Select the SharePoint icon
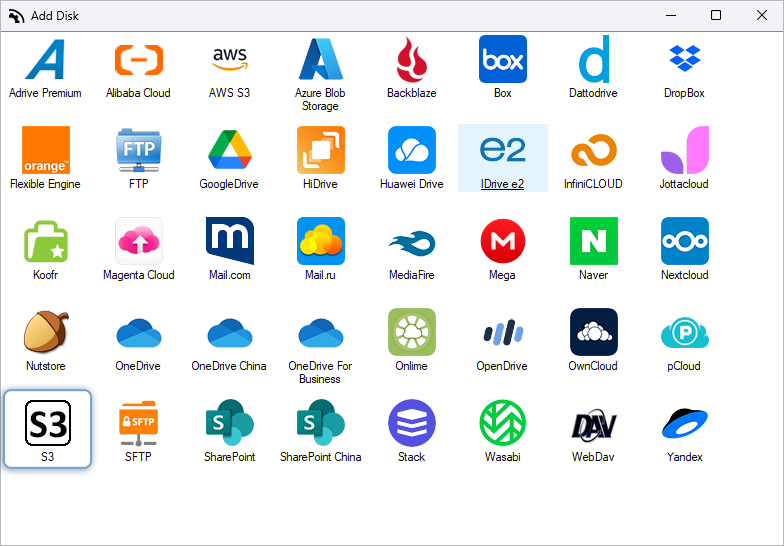Viewport: 784px width, 546px height. click(x=230, y=423)
